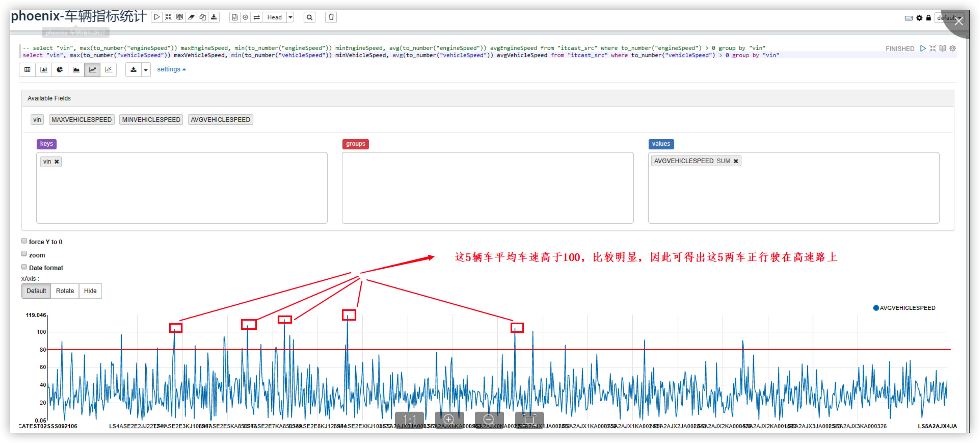980x443 pixels.
Task: Clear output with the eraser icon
Action: point(191,17)
